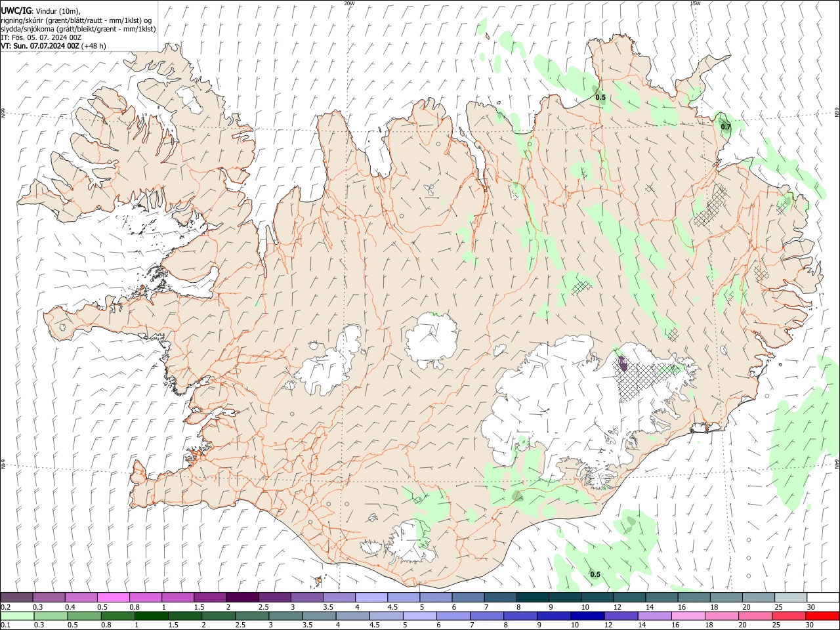840x630 pixels.
Task: Select the light pink 16 swatch in rain scale
Action: pyautogui.click(x=688, y=616)
